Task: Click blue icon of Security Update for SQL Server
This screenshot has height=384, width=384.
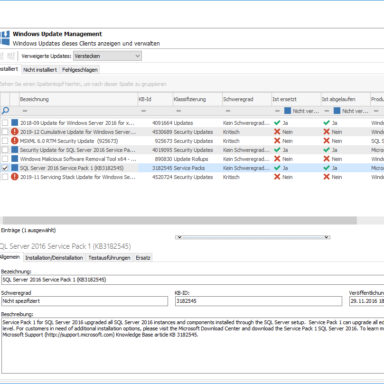Action: 15,150
